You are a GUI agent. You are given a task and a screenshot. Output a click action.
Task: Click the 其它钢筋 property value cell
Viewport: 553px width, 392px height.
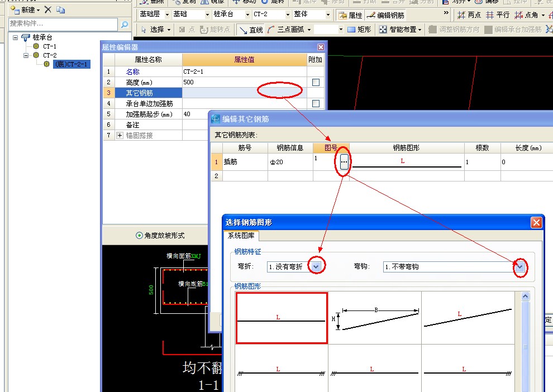pyautogui.click(x=245, y=93)
